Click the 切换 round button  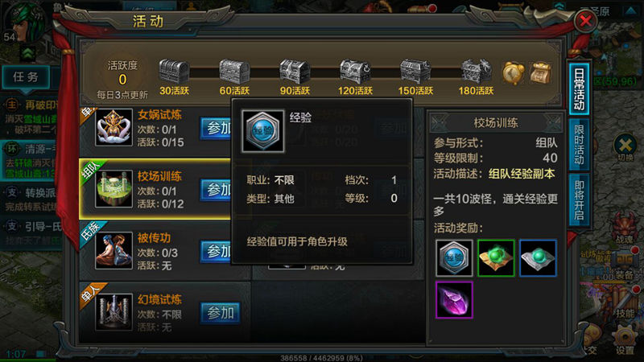(625, 147)
